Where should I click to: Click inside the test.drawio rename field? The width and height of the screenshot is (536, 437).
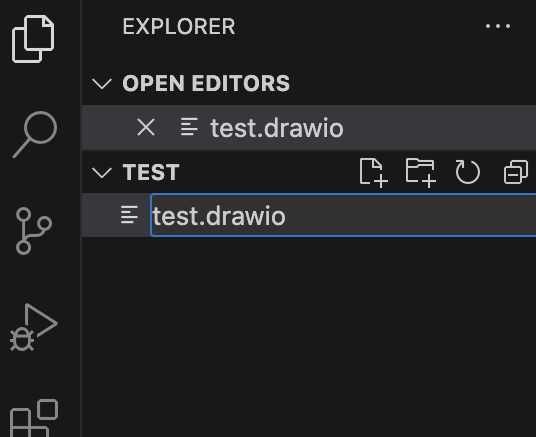[x=343, y=215]
